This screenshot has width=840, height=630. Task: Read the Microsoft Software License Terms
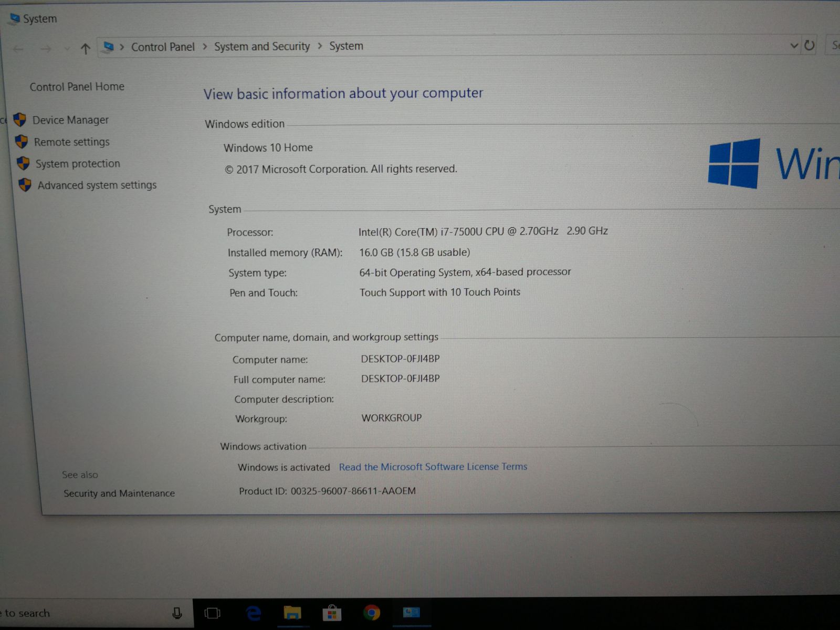[x=433, y=467]
